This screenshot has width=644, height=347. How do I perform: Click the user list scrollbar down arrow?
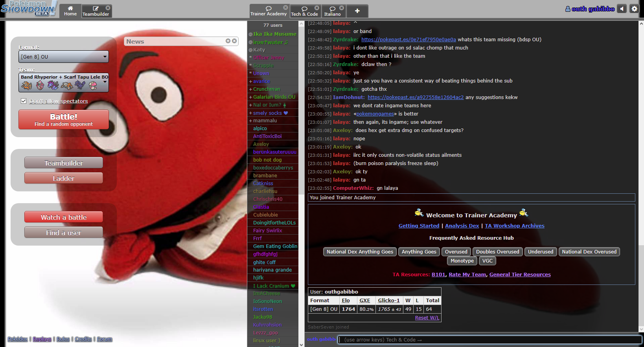coord(302,345)
